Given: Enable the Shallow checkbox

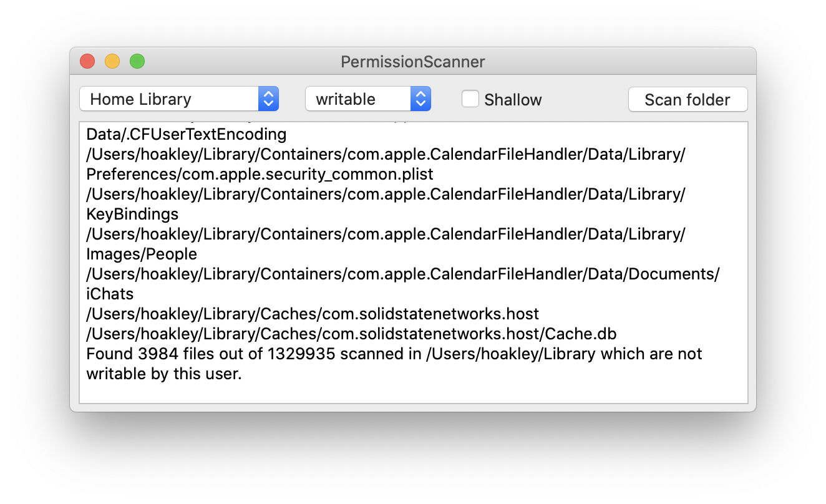Looking at the screenshot, I should point(470,99).
